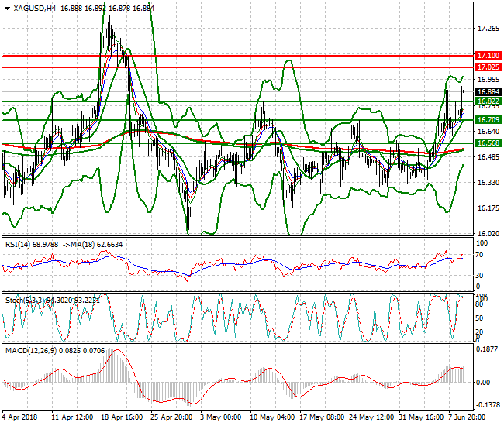Image resolution: width=504 pixels, height=426 pixels.
Task: Click the 0.1877 MACD scale value
Action: [487, 349]
